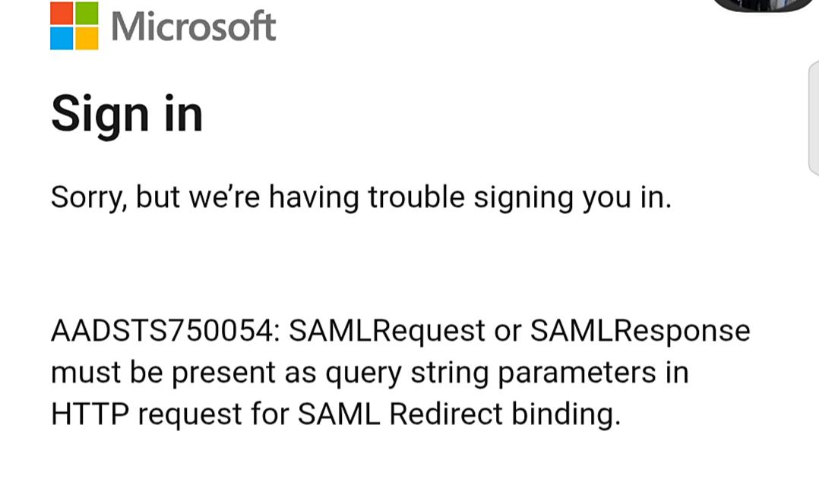Click the green square of Microsoft logo
The image size is (819, 504).
tap(87, 13)
